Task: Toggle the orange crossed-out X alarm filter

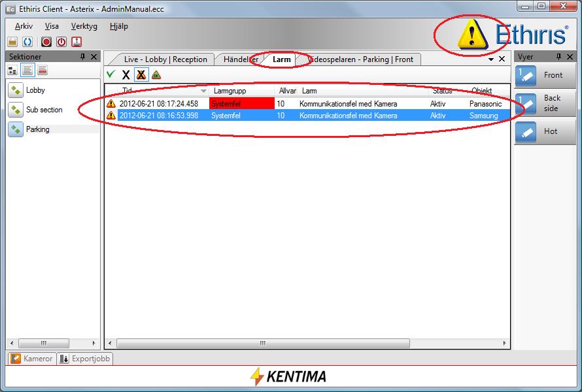Action: [141, 74]
